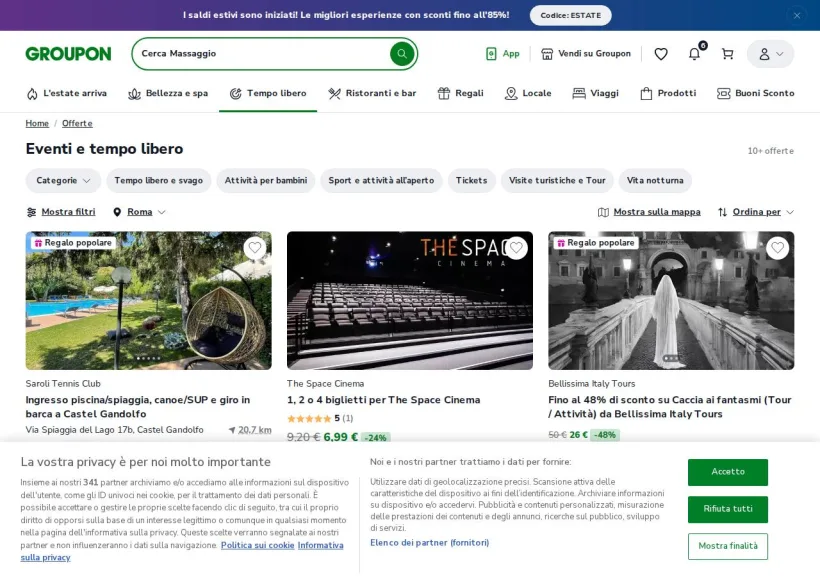This screenshot has height=577, width=820.
Task: Open the shopping cart icon
Action: click(x=727, y=53)
